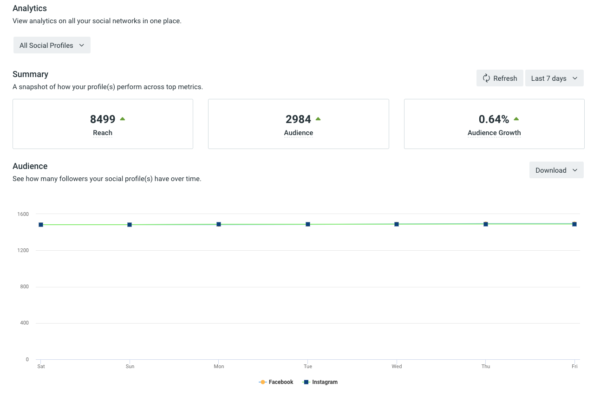Click the Audience chart section heading
This screenshot has height=396, width=600.
tap(30, 166)
